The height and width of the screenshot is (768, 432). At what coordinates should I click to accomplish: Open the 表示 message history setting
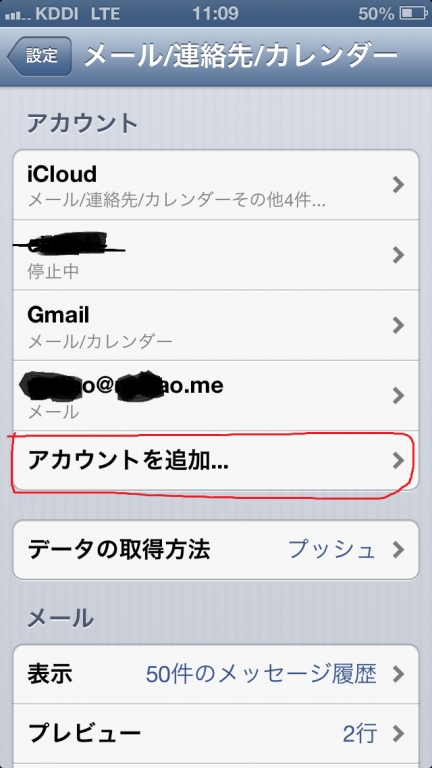tap(216, 674)
